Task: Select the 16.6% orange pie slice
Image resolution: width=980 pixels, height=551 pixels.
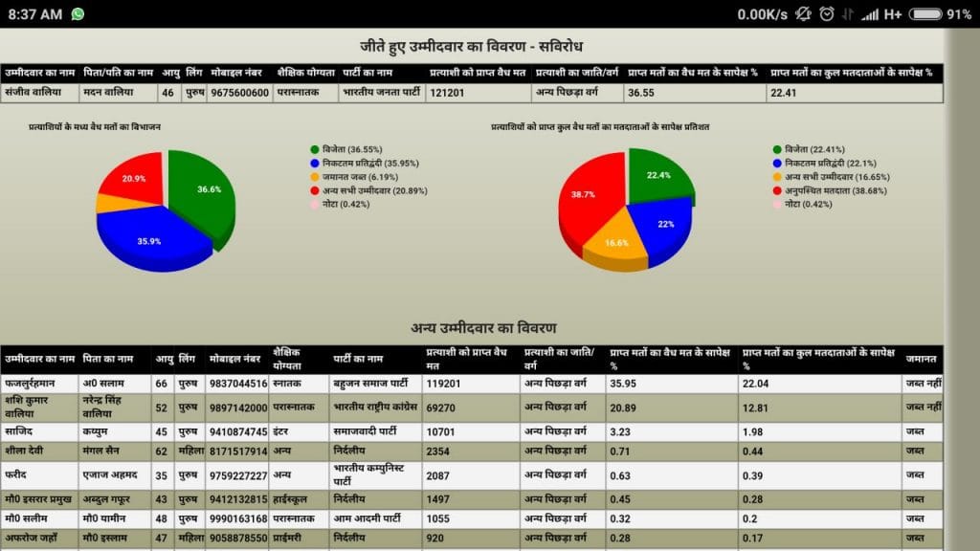Action: tap(616, 247)
